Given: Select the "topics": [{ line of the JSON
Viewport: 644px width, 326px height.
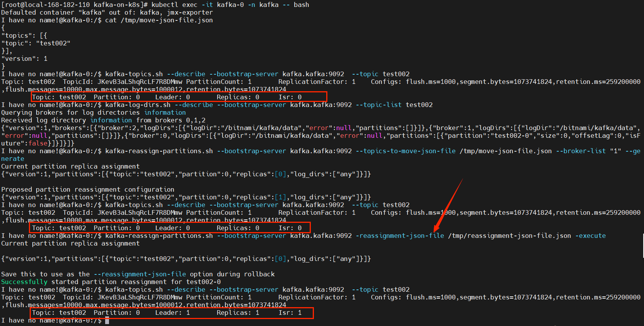Looking at the screenshot, I should point(24,35).
